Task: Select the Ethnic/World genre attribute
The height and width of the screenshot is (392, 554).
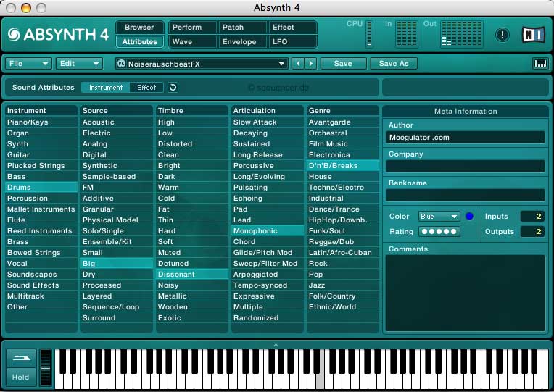Action: click(343, 307)
